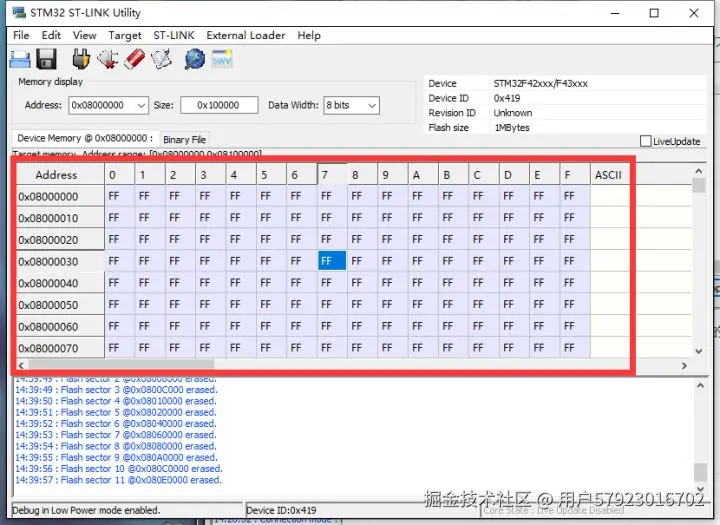Click the log panel scrollbar up arrow

(x=700, y=385)
